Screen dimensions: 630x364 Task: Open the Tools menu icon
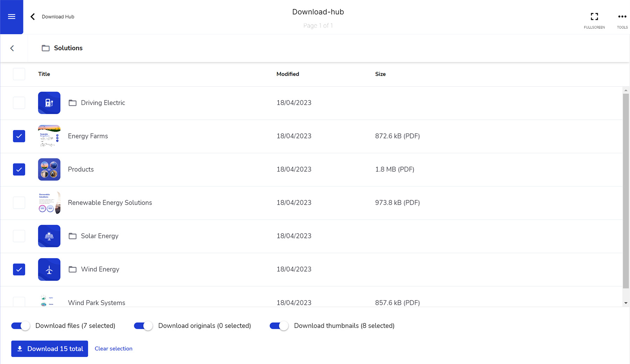[622, 16]
